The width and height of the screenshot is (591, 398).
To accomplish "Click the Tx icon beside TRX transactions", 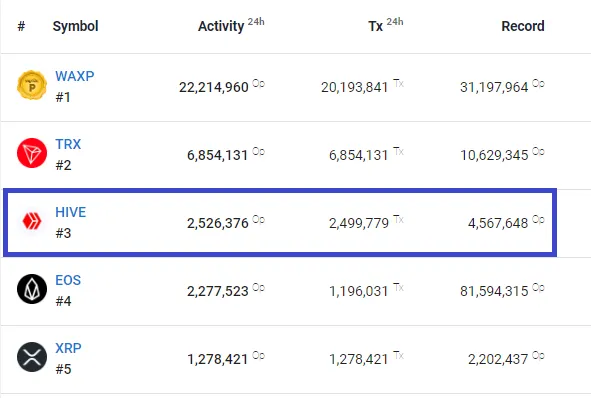I will (x=398, y=152).
